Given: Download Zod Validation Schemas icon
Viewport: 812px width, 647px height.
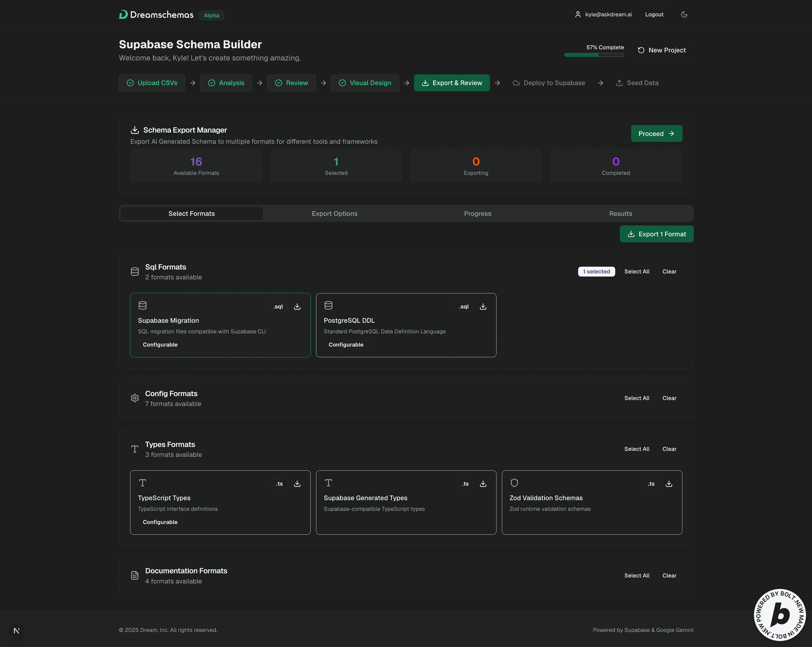Looking at the screenshot, I should (669, 484).
